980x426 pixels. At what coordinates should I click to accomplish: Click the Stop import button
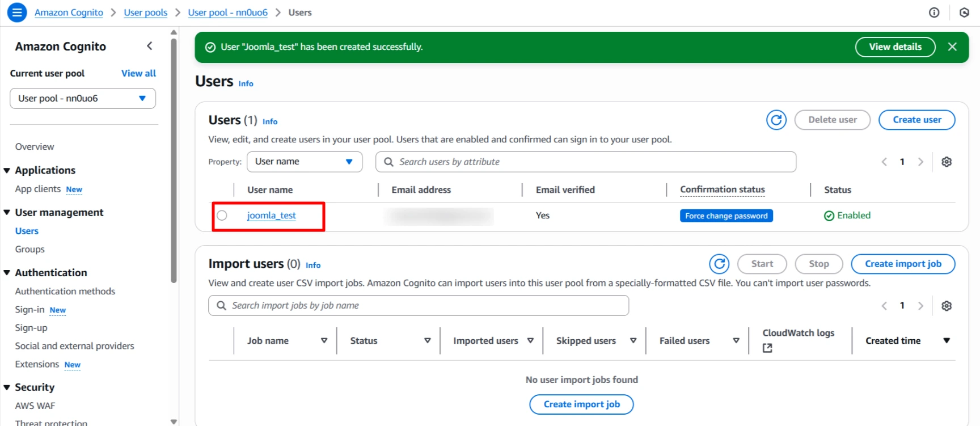(818, 264)
